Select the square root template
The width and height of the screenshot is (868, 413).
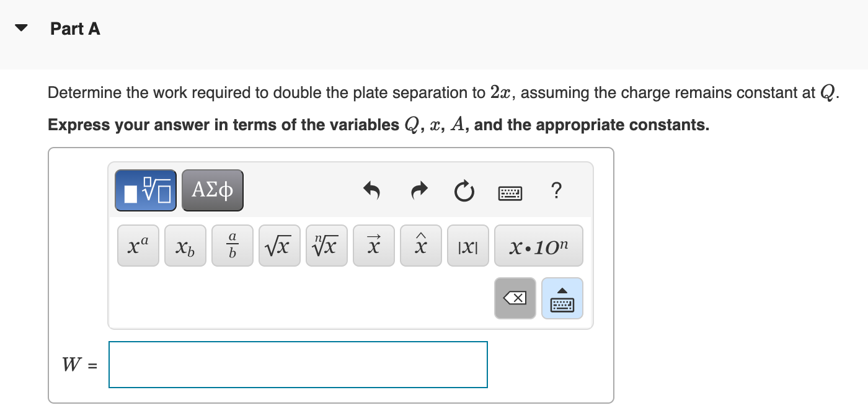click(279, 245)
